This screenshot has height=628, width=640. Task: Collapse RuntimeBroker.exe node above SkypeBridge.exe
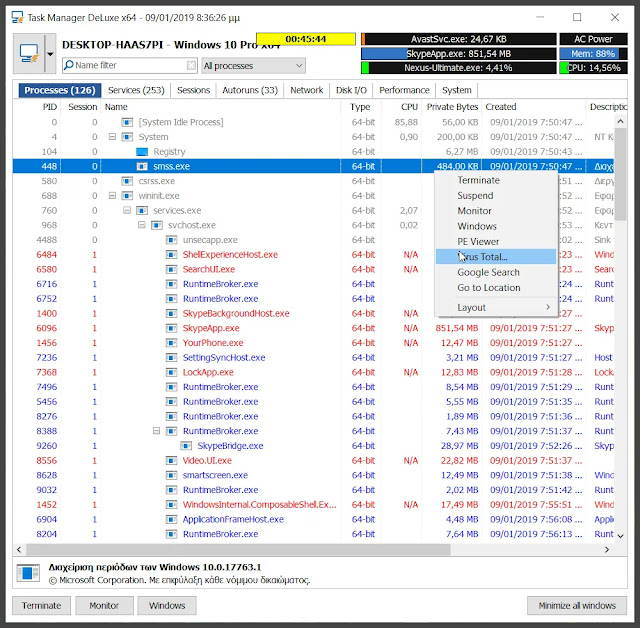156,431
